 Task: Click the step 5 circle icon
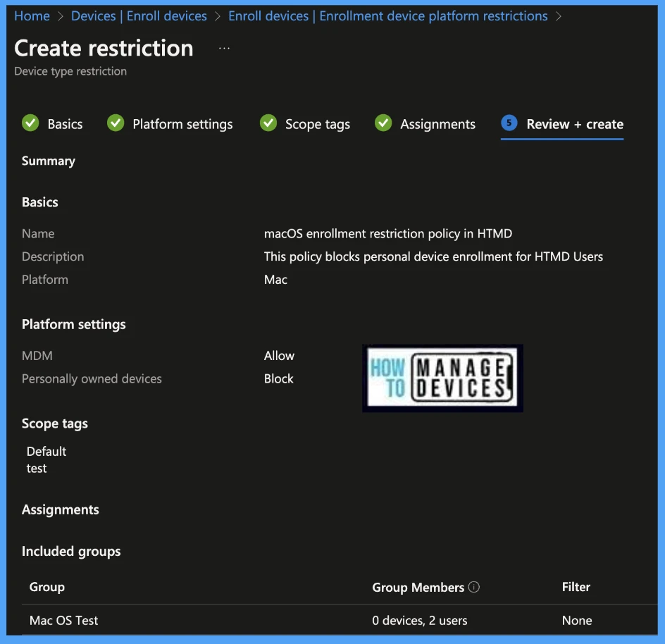coord(509,123)
